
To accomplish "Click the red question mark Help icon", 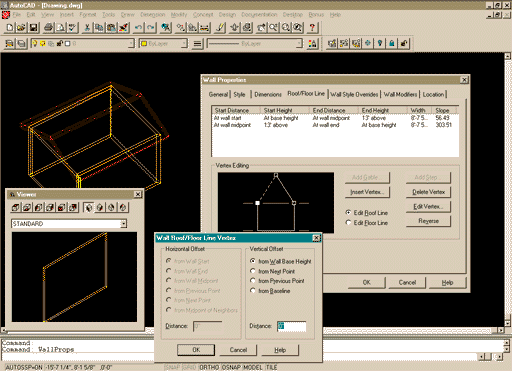I will coord(312,27).
